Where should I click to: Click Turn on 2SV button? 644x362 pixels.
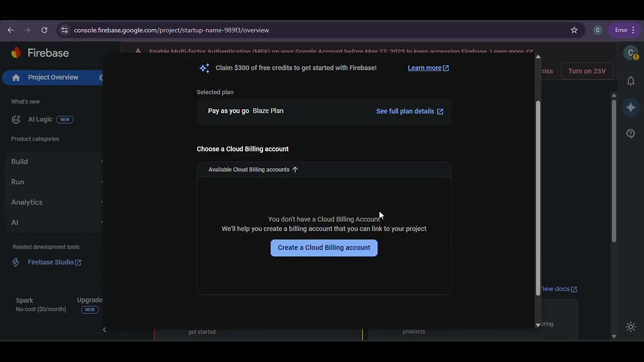point(587,71)
